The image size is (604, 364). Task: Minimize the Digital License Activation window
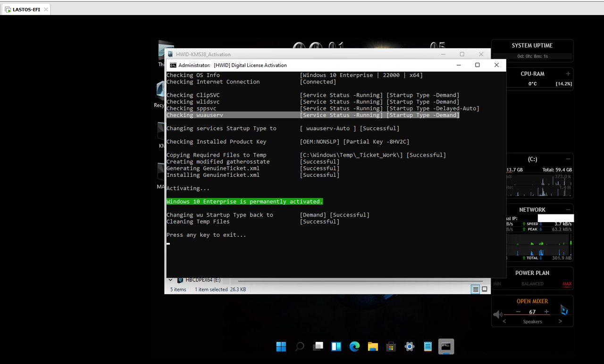click(458, 65)
